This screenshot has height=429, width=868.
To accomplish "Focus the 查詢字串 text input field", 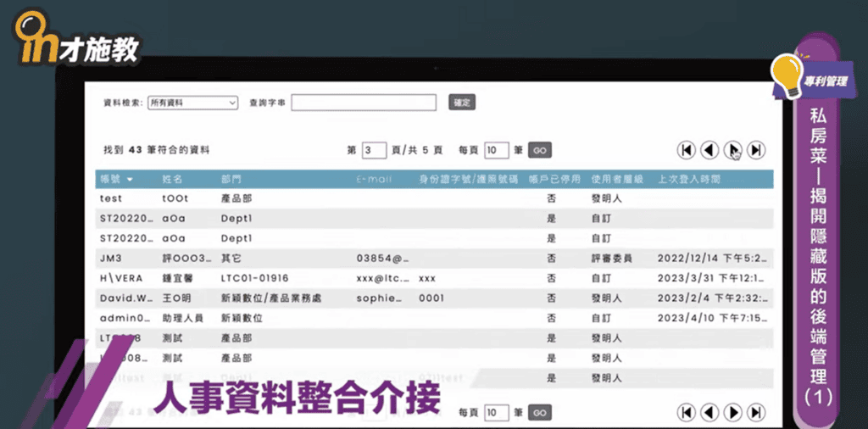I will tap(364, 103).
